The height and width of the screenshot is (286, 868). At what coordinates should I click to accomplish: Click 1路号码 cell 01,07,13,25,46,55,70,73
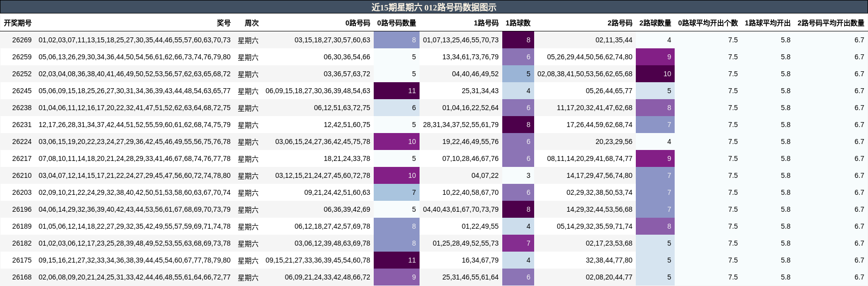[x=461, y=40]
